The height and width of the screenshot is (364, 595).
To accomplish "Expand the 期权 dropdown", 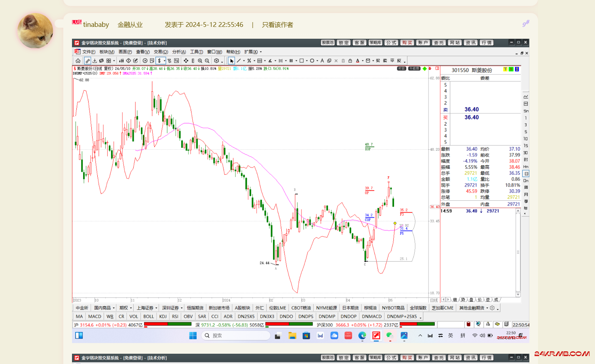I will pos(131,308).
